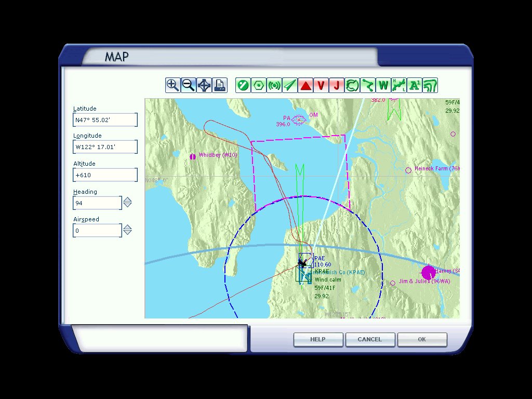Increase Airspeed with the up arrow
The image size is (532, 399).
[128, 227]
